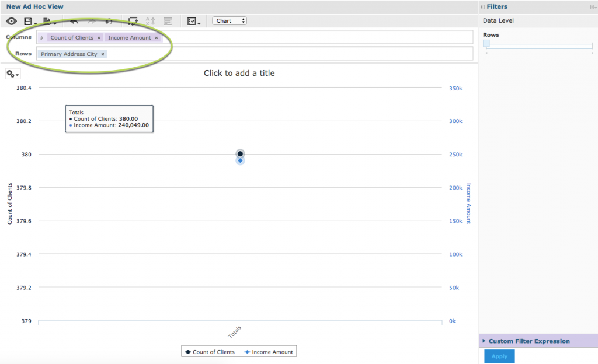Click the New Ad Hoc View title bar
The height and width of the screenshot is (364, 598).
point(35,6)
